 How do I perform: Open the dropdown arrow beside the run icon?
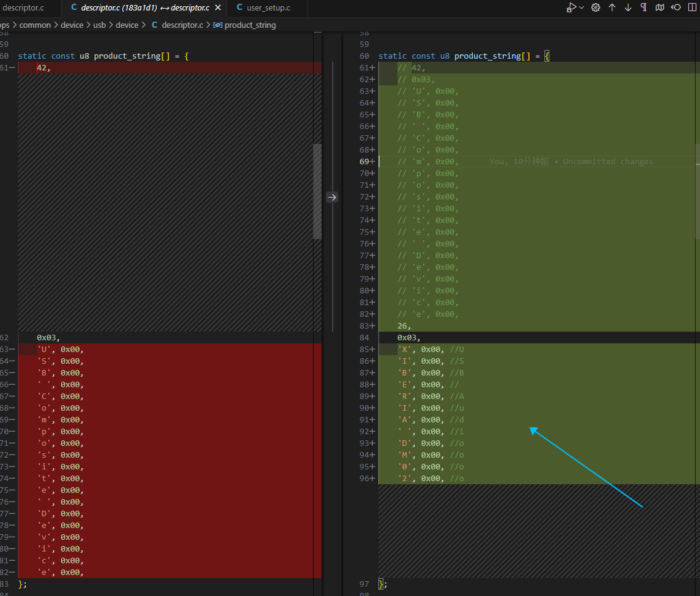[581, 7]
